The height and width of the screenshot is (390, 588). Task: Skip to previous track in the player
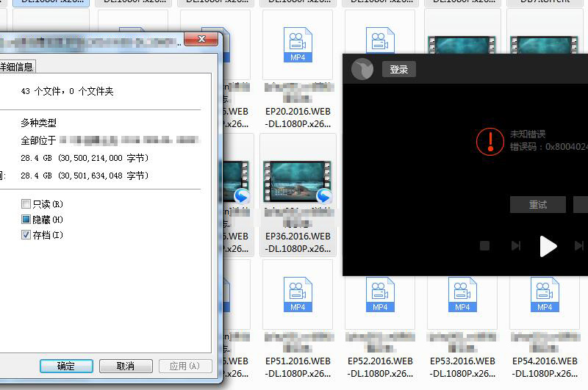[516, 246]
